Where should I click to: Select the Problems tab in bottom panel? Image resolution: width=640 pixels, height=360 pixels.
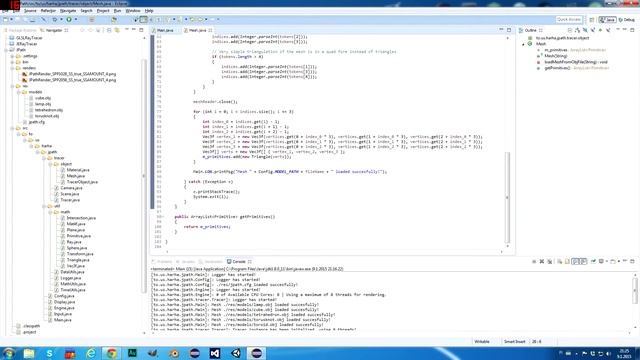(x=162, y=262)
